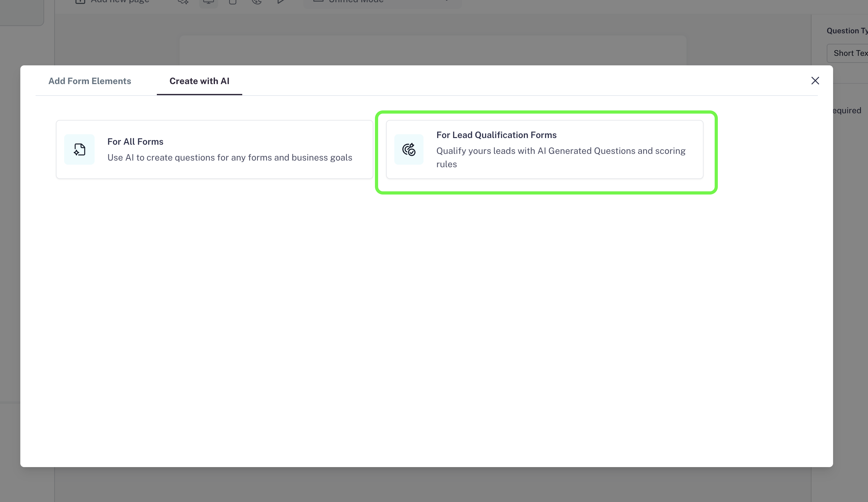Choose For Lead Qualification Forms title

[x=496, y=135]
